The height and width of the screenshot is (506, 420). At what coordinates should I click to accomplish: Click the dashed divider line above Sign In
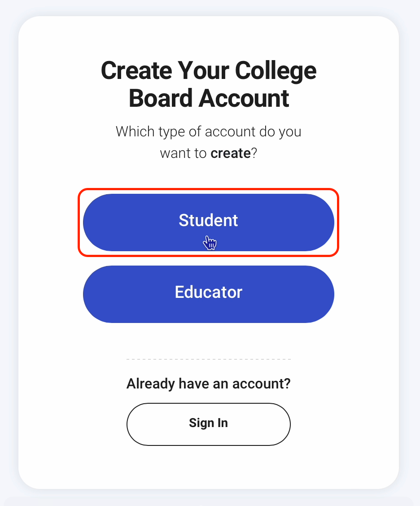pyautogui.click(x=209, y=359)
